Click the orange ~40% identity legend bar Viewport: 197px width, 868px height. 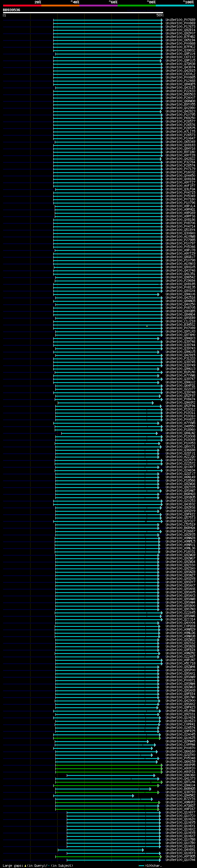click(60, 6)
